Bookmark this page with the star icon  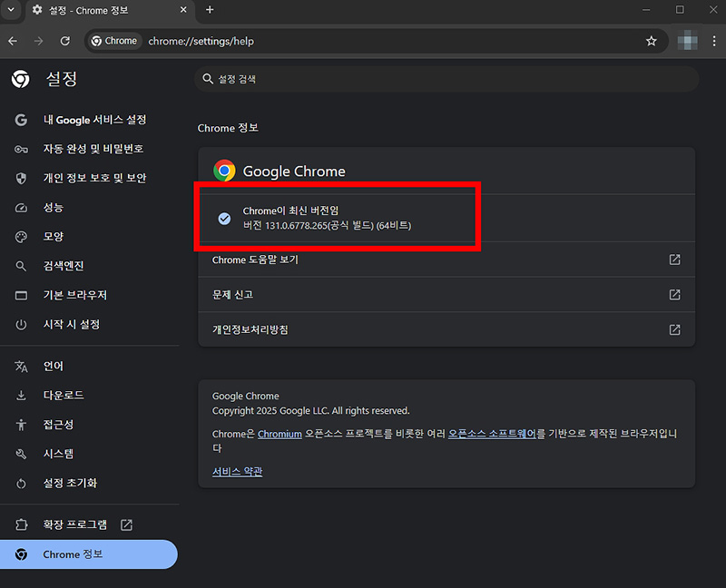click(651, 41)
